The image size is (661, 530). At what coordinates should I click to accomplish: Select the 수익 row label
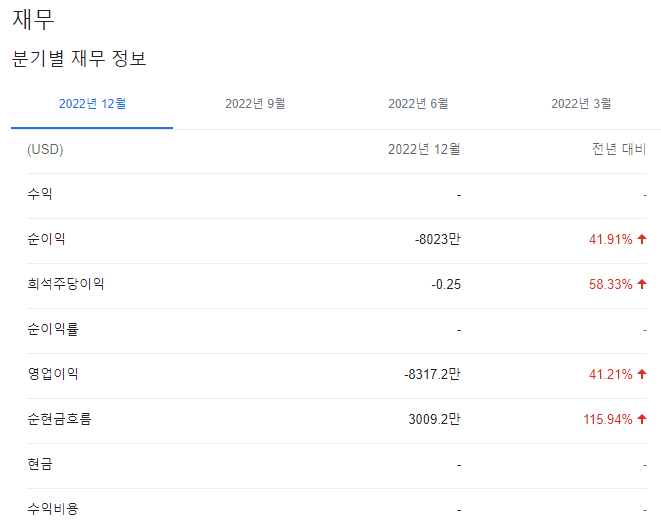tap(40, 194)
